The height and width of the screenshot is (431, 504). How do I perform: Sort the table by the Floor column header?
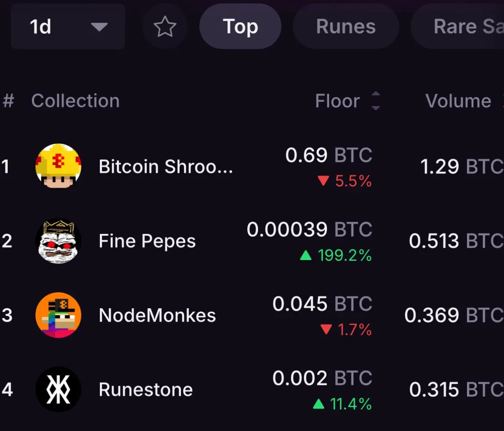[337, 101]
